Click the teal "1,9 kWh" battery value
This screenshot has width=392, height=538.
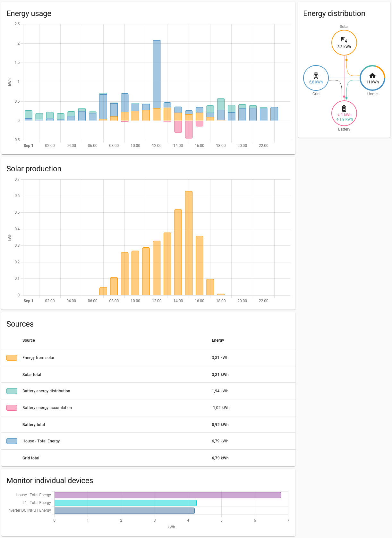tap(346, 119)
